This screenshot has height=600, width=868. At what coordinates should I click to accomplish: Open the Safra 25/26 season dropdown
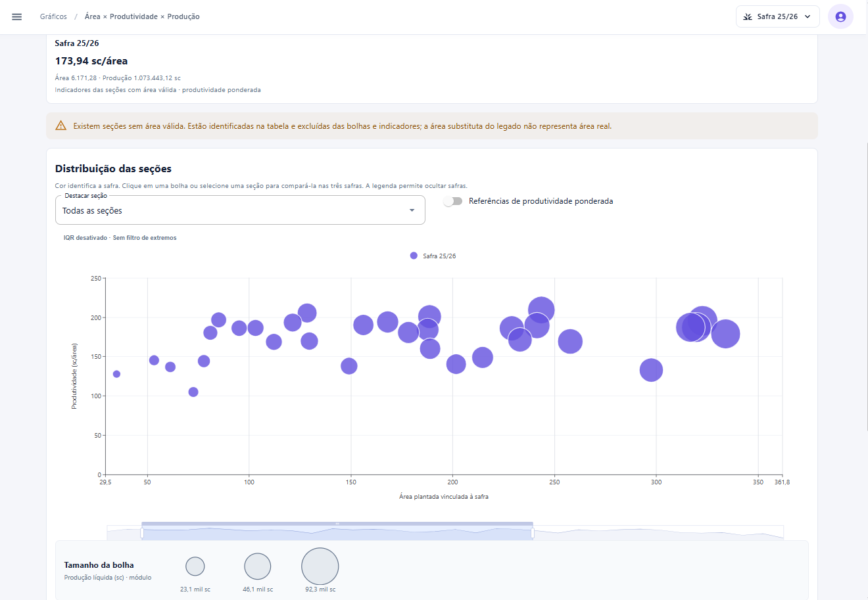pyautogui.click(x=778, y=16)
